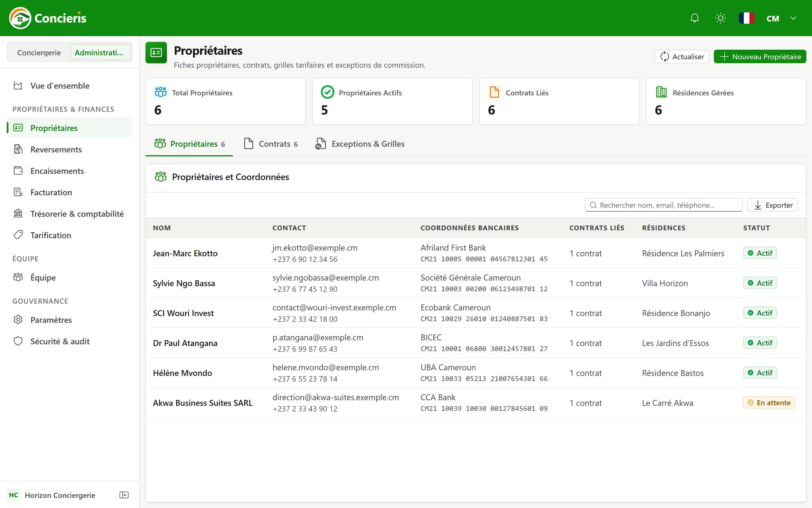This screenshot has height=508, width=812.
Task: Switch to the Contrats tab
Action: pos(271,144)
